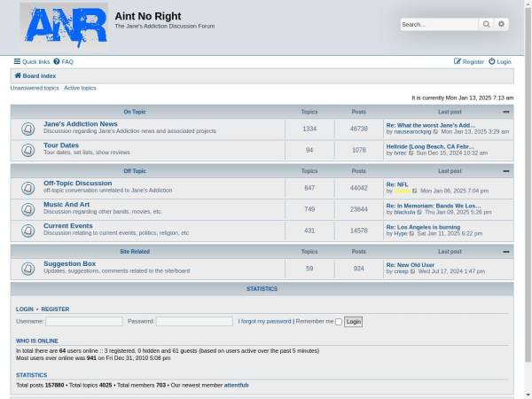
Task: Click the Tour Dates forum icon
Action: click(27, 149)
